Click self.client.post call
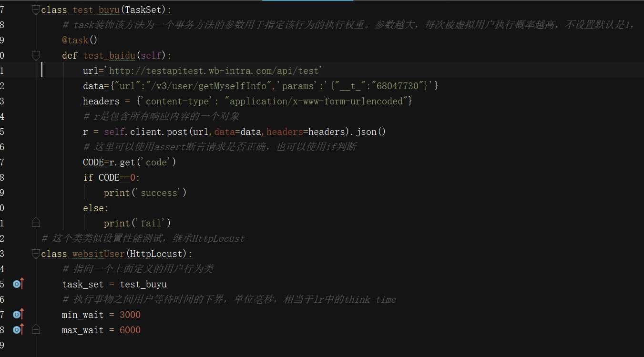 [146, 132]
